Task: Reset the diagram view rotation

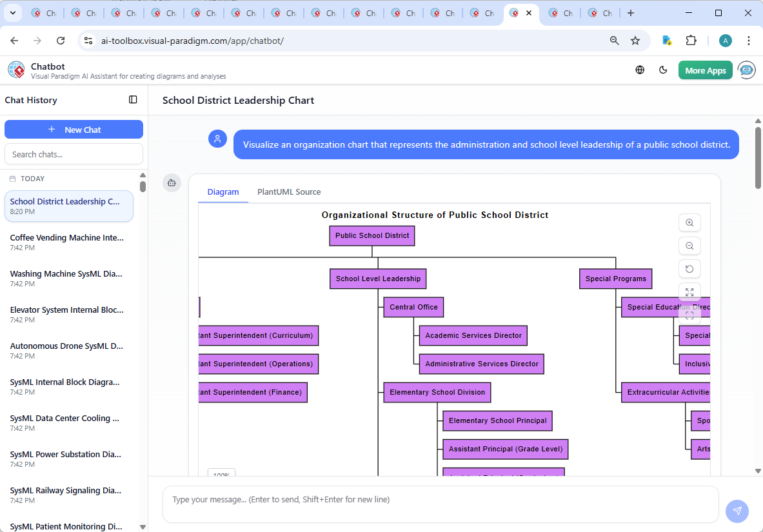Action: pos(689,269)
